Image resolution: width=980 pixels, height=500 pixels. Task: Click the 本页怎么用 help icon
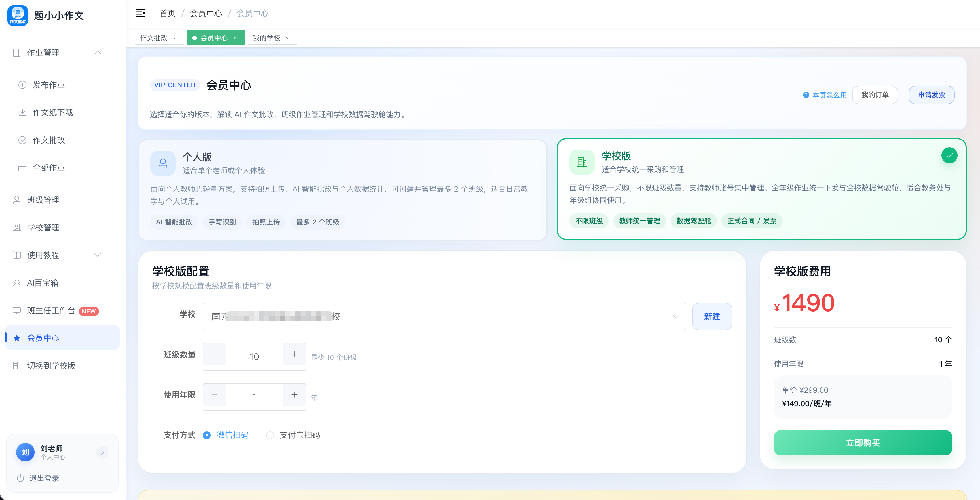pos(806,95)
